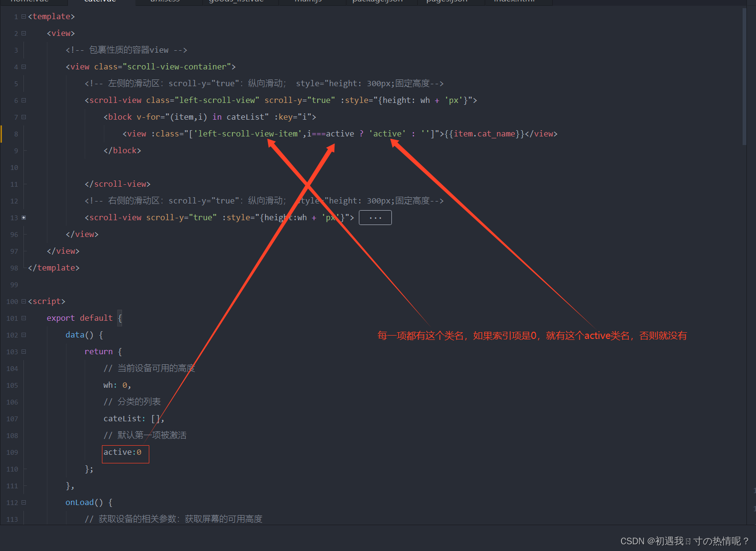Fold the scroll-view-container view on line 4
Screen dimensions: 756x551
pos(23,67)
